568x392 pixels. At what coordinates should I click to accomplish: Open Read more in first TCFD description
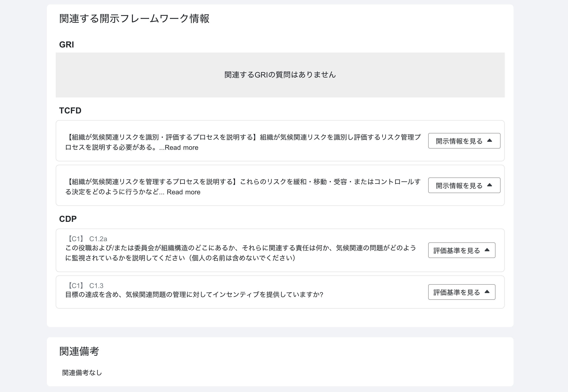pos(181,148)
